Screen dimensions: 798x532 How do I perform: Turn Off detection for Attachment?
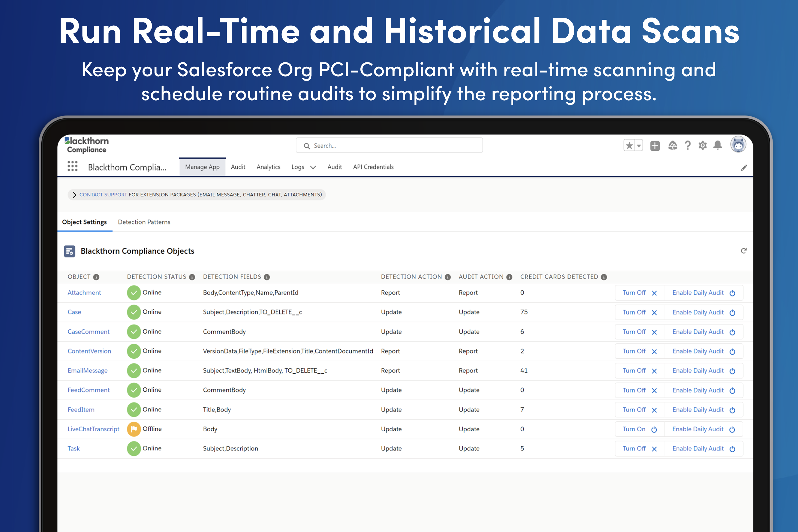click(640, 293)
